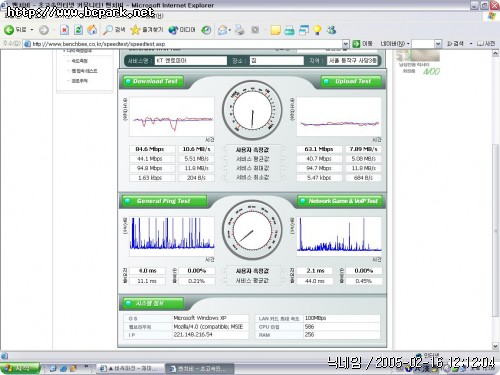
Task: Click the third quick launch icon on the taskbar
Action: click(x=73, y=368)
